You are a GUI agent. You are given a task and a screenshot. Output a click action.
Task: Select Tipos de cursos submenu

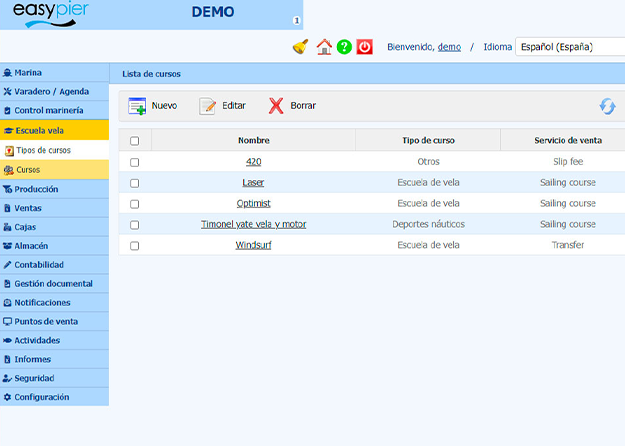click(x=54, y=150)
